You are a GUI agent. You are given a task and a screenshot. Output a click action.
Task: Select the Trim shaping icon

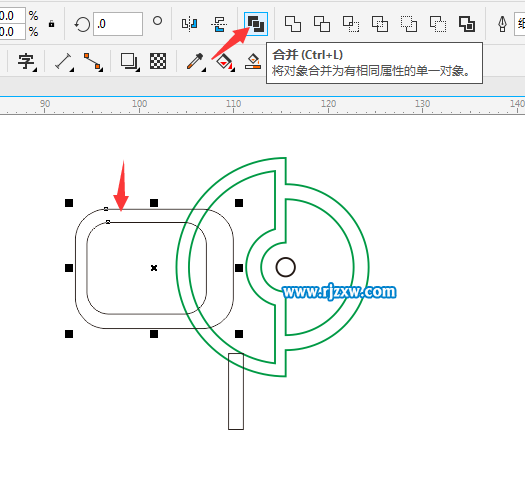[322, 24]
